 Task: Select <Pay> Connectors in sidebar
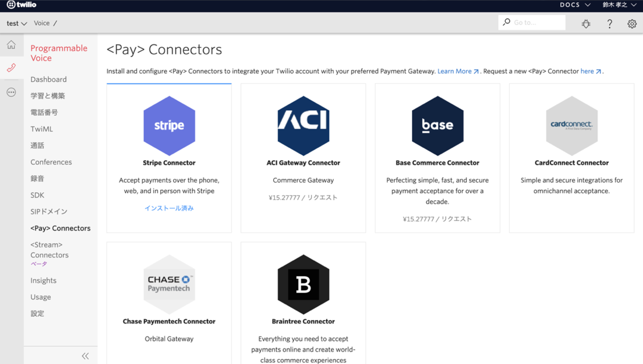tap(61, 228)
